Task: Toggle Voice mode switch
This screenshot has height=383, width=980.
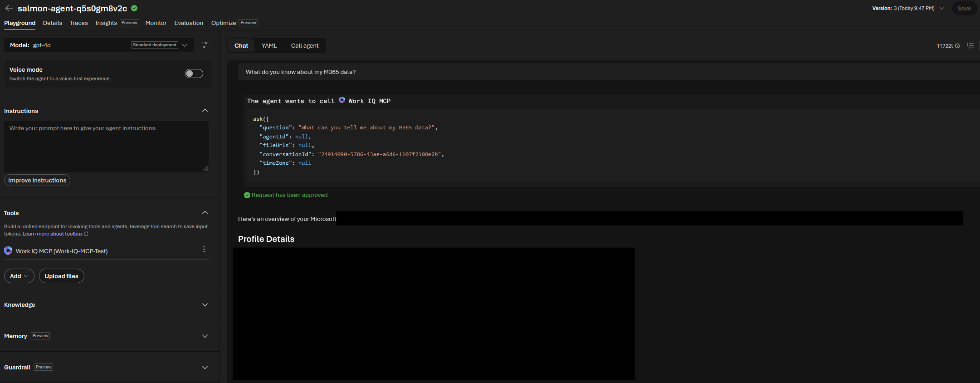Action: (x=194, y=74)
